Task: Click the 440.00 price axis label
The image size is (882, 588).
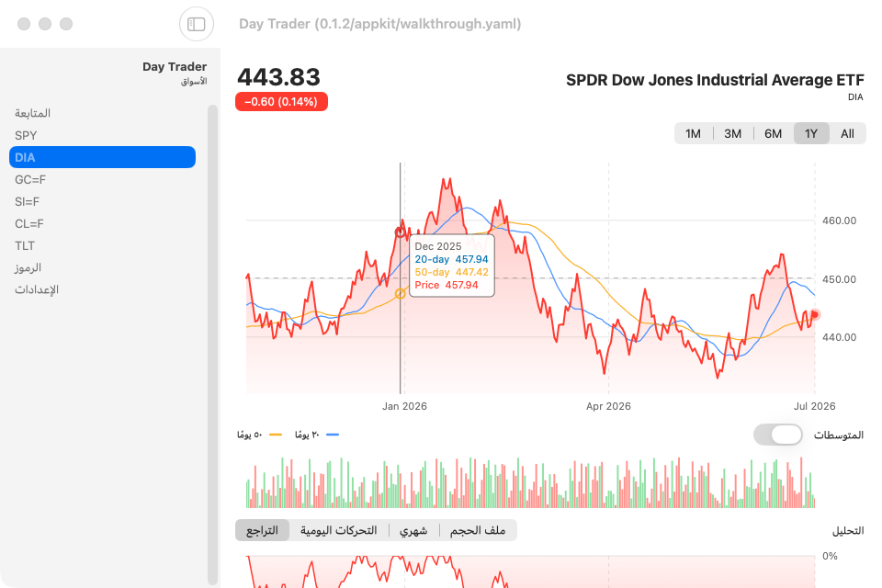Action: tap(839, 337)
